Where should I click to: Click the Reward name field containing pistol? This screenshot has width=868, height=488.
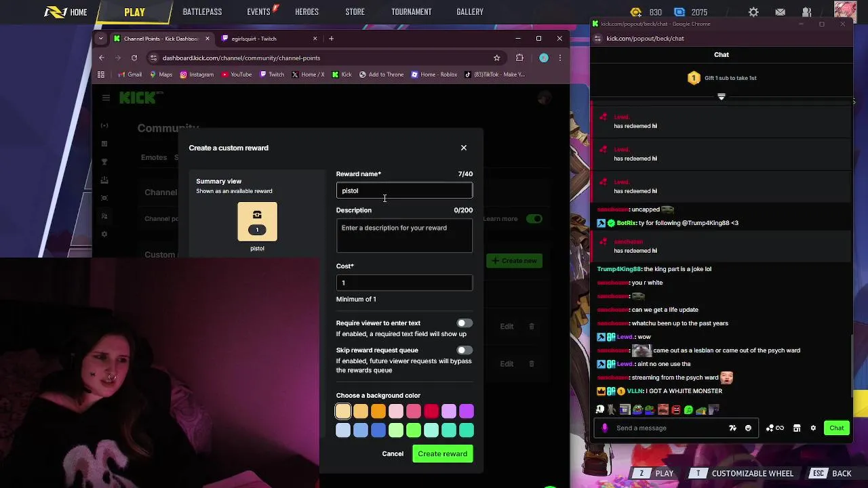click(x=404, y=190)
